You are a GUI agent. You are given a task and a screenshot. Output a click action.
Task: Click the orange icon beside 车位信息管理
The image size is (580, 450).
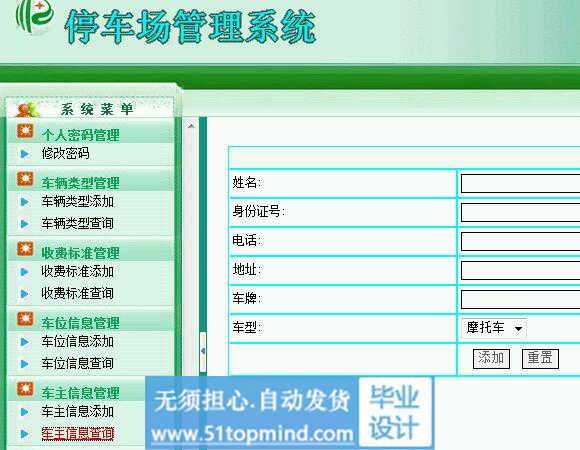(25, 319)
